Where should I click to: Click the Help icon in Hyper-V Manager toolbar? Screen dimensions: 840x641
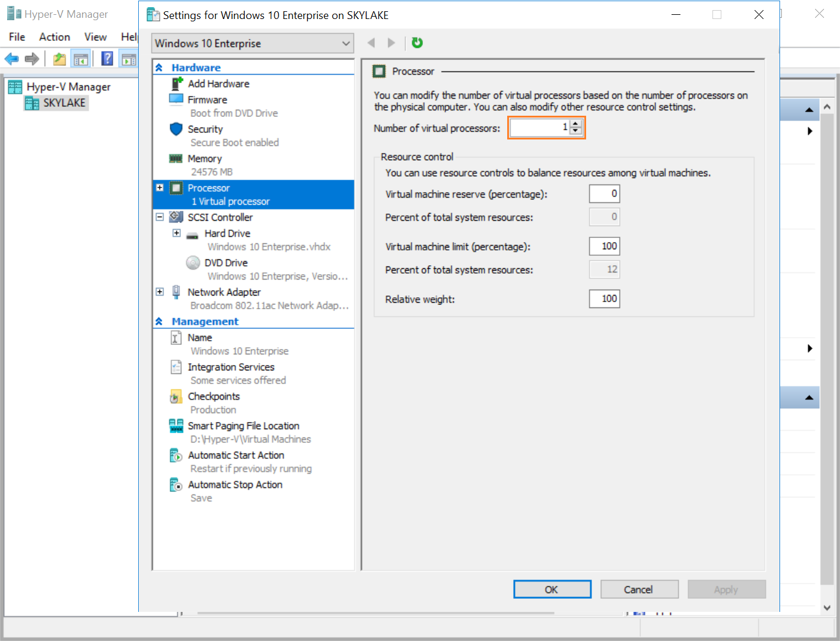click(107, 59)
